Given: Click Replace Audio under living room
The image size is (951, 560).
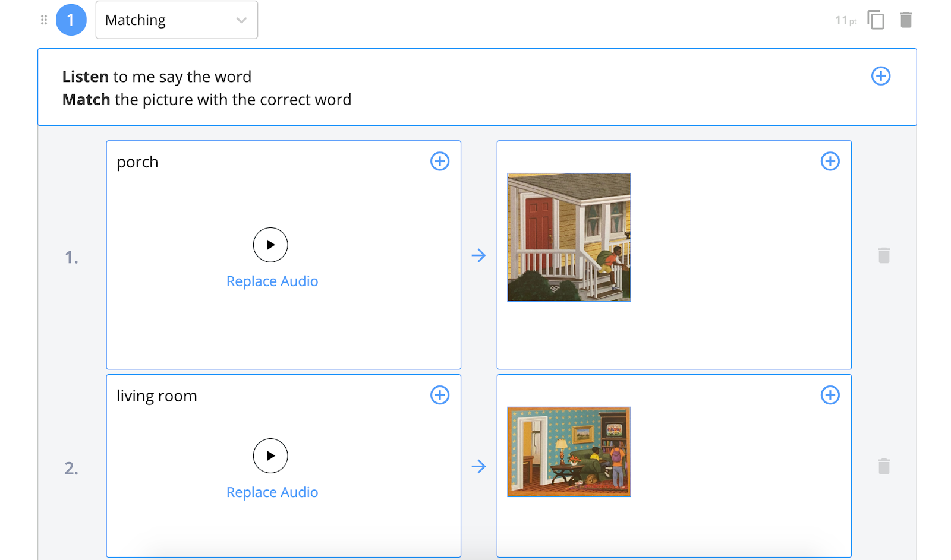Looking at the screenshot, I should (272, 492).
